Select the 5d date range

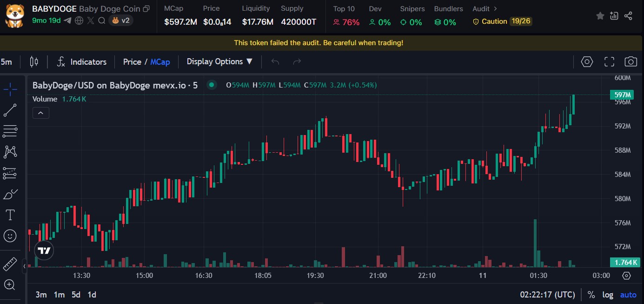tap(76, 295)
